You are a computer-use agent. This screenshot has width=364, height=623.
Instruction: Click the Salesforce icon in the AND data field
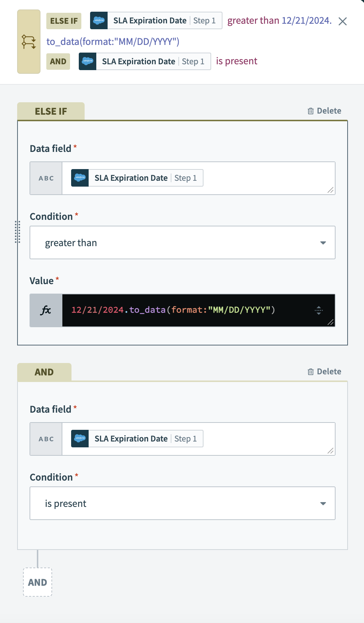click(80, 439)
